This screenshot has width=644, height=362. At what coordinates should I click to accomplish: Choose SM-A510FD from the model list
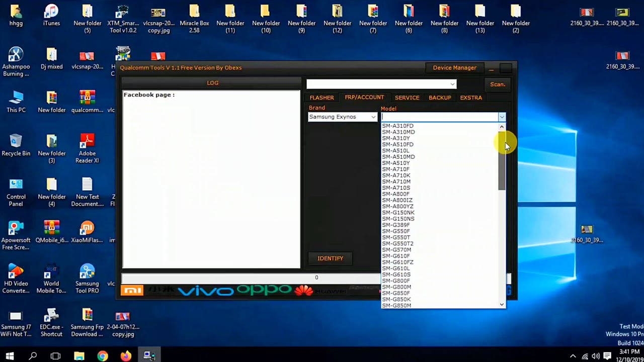pyautogui.click(x=397, y=144)
